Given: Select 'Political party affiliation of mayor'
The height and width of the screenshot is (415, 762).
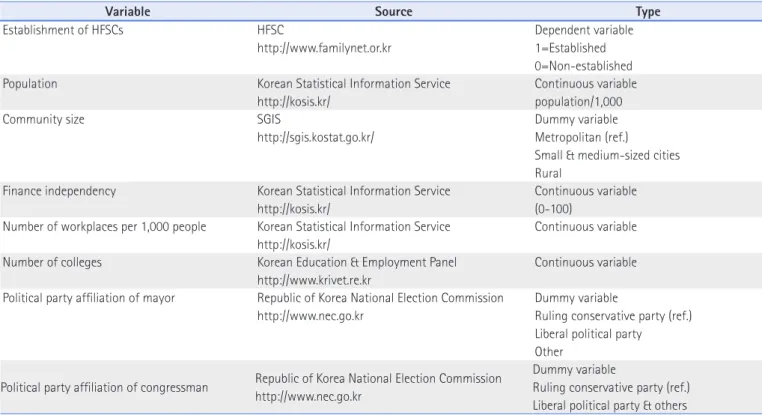Looking at the screenshot, I should coord(88,298).
